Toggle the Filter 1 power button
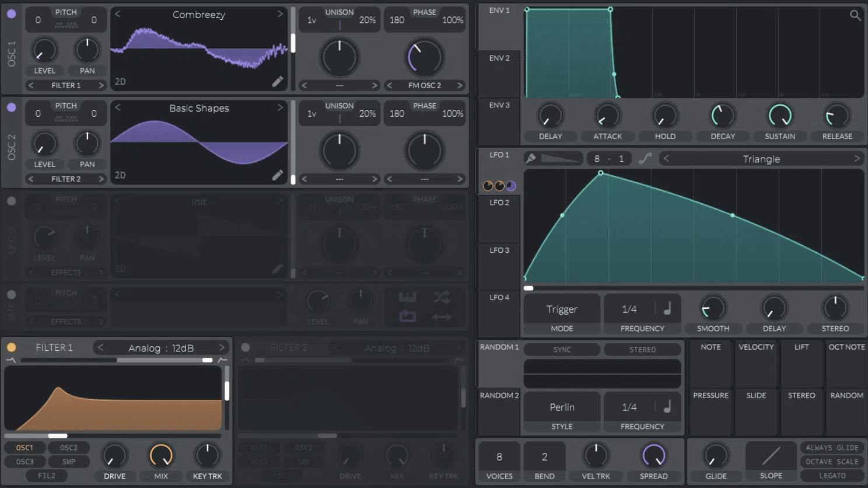Image resolution: width=868 pixels, height=488 pixels. [x=11, y=347]
